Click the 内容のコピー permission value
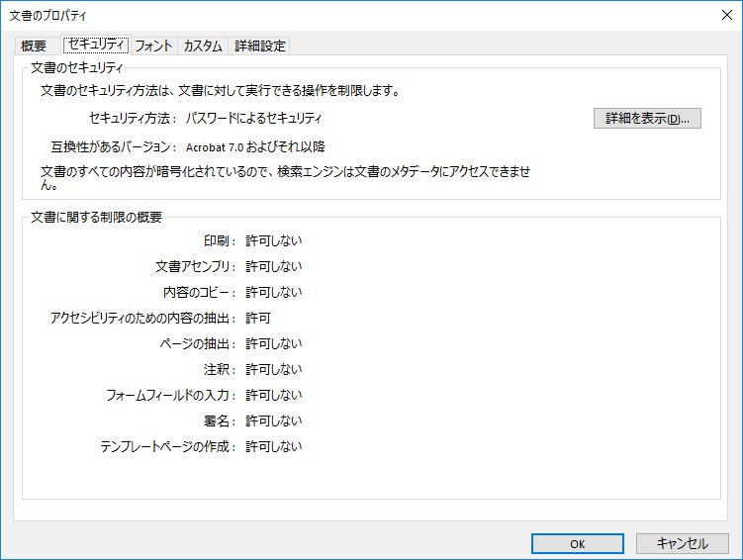 point(274,292)
